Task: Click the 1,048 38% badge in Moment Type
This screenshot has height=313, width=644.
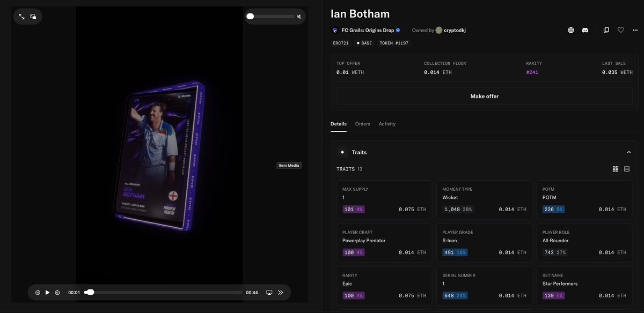Action: pyautogui.click(x=458, y=209)
